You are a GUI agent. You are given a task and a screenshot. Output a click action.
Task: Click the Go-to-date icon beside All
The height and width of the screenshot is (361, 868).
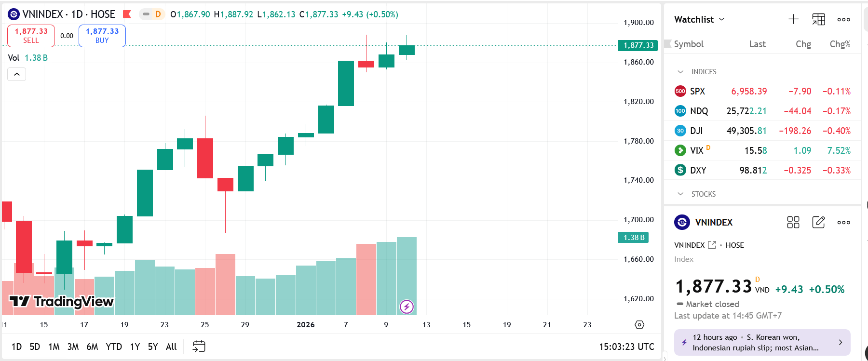coord(198,346)
